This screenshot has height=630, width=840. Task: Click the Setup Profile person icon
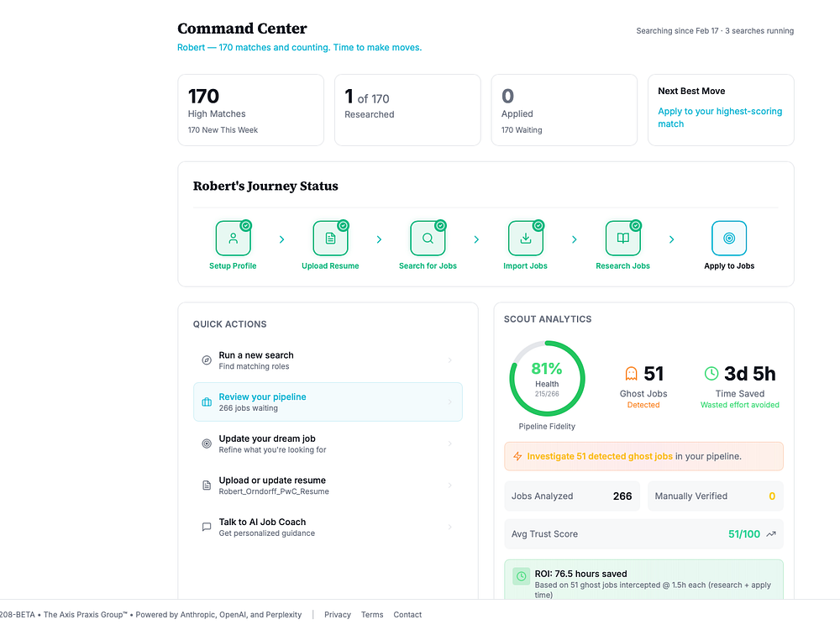coord(234,239)
